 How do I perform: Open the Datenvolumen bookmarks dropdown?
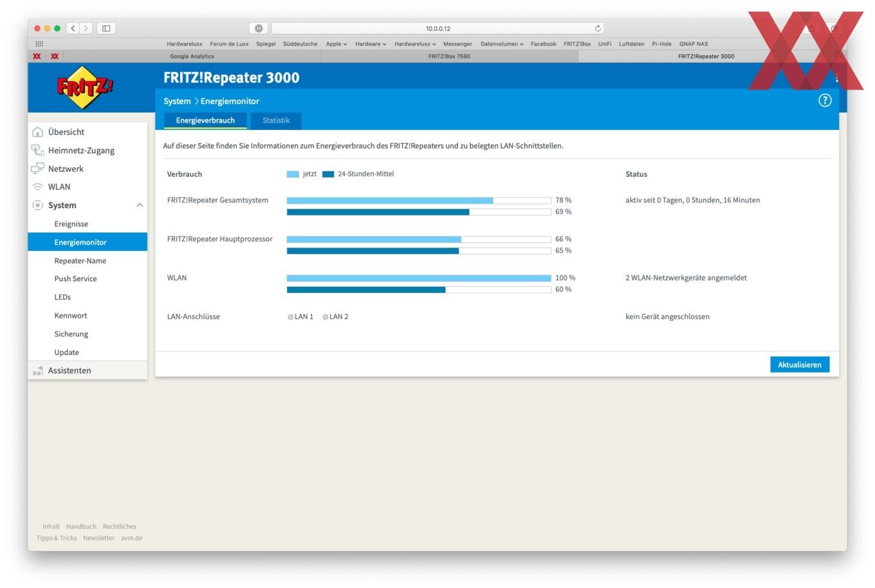coord(502,44)
